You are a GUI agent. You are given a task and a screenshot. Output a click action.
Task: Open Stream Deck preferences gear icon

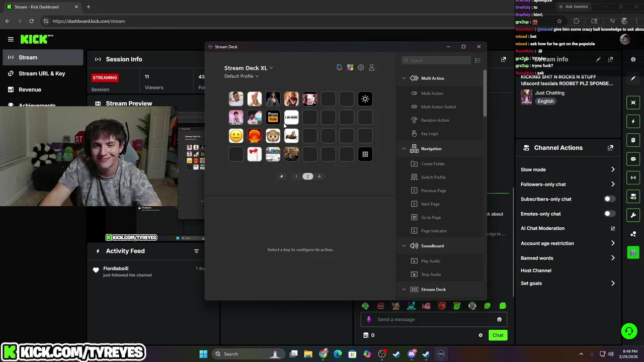[x=361, y=67]
